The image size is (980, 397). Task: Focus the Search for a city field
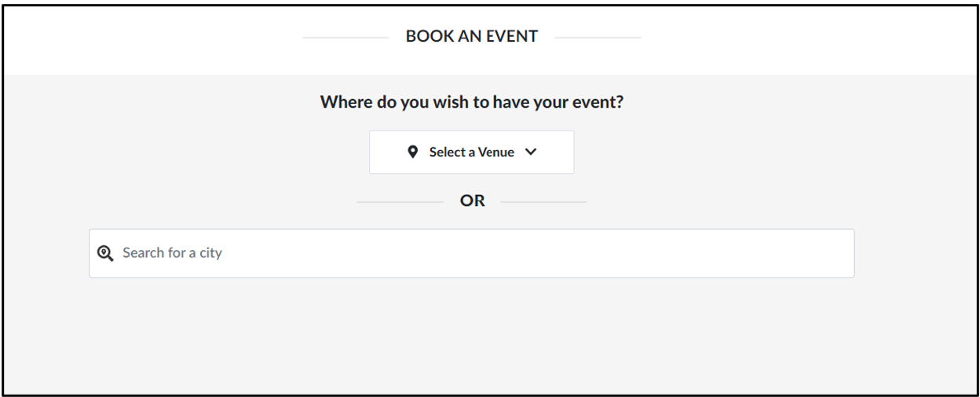(x=471, y=253)
